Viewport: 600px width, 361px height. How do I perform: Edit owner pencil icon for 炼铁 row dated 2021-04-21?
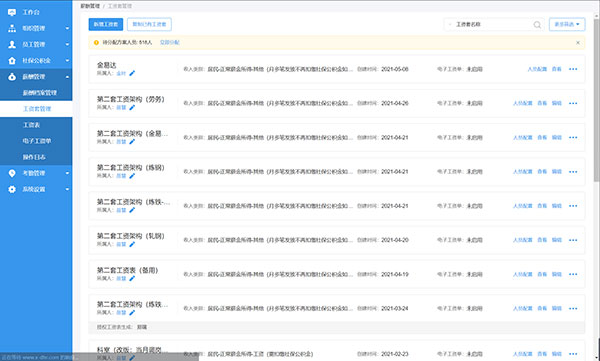[132, 210]
